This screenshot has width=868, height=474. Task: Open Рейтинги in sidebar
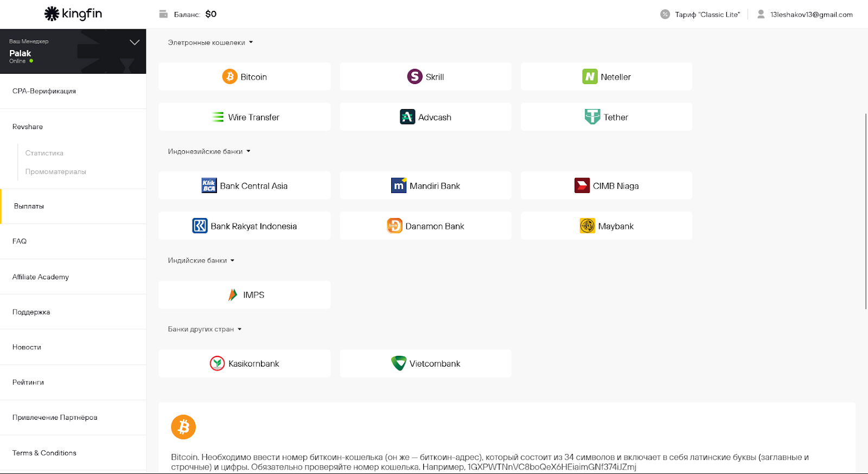[73, 382]
